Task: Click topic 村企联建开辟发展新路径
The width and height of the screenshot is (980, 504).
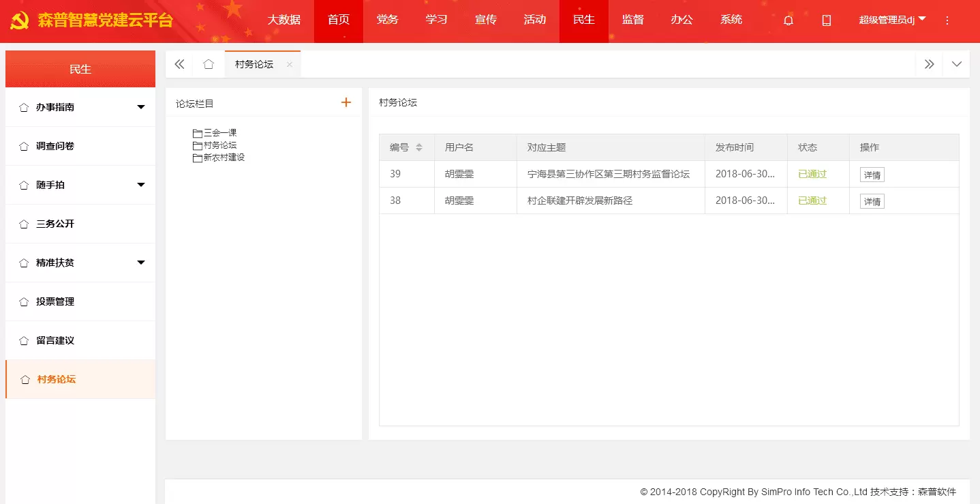Action: tap(580, 201)
